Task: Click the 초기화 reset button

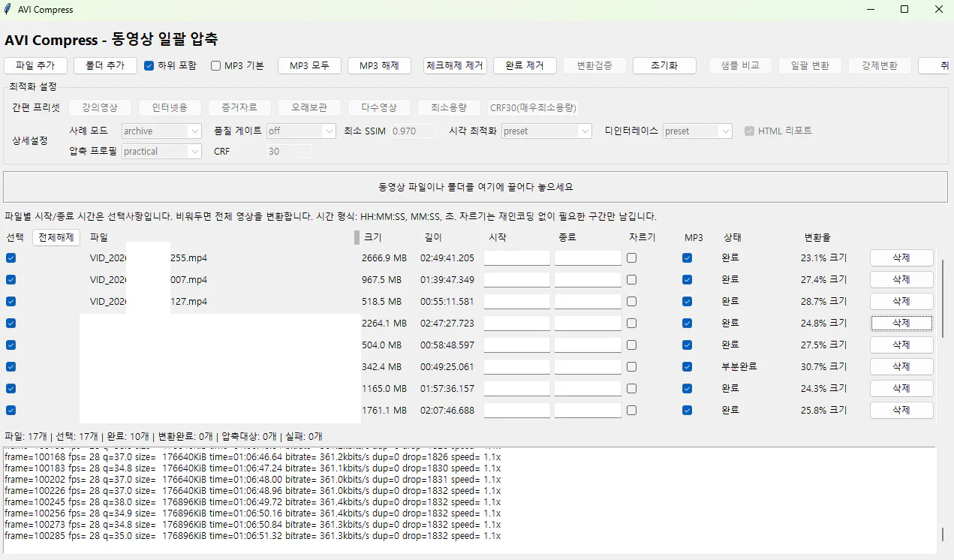Action: tap(664, 66)
